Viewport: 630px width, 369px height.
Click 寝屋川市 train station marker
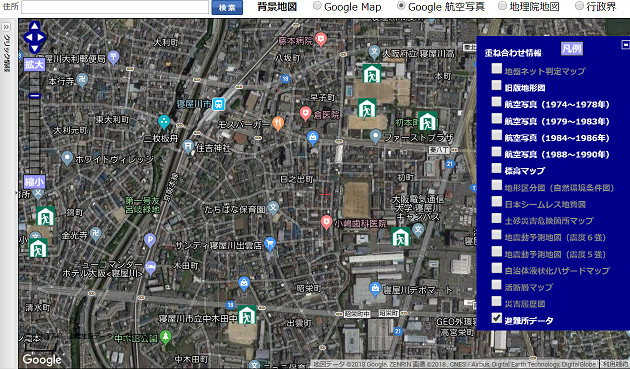click(219, 104)
